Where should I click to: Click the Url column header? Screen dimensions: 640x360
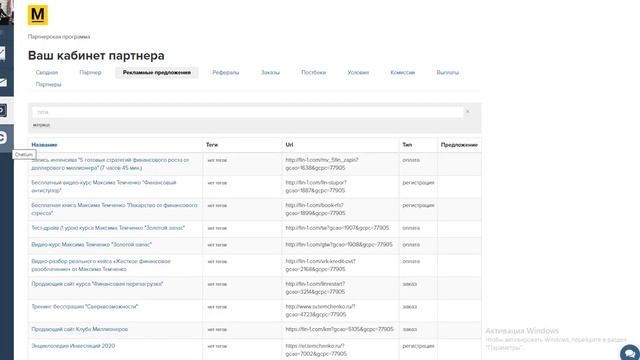click(289, 145)
